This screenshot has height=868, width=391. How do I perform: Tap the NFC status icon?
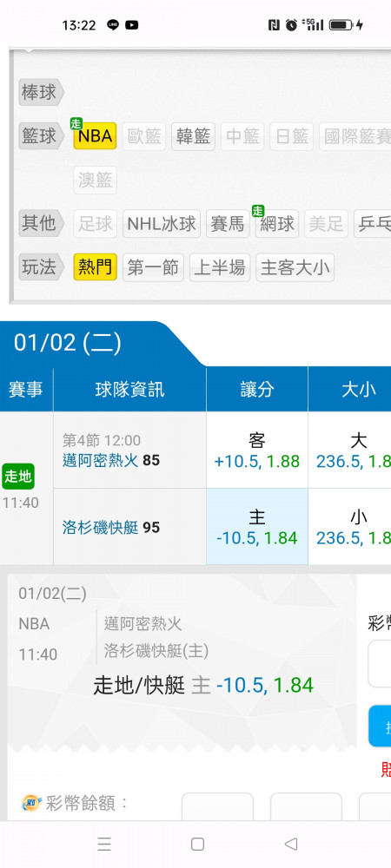(x=274, y=25)
